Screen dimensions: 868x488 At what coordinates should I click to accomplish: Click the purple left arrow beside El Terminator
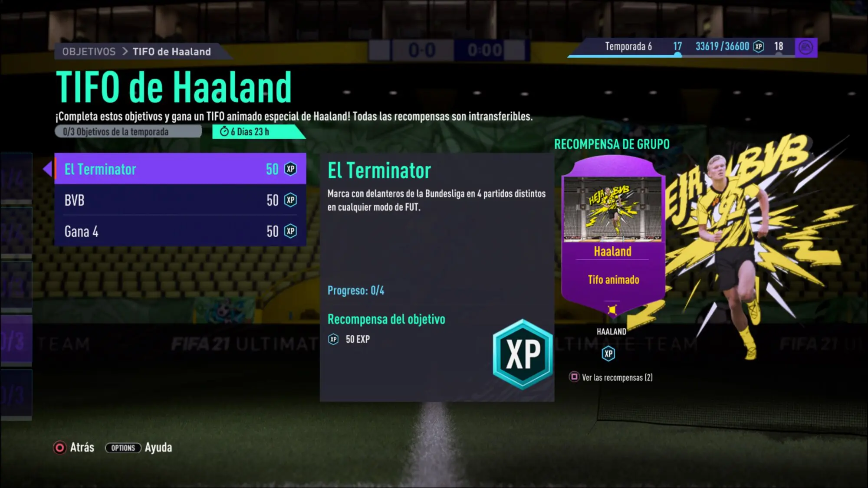coord(48,169)
